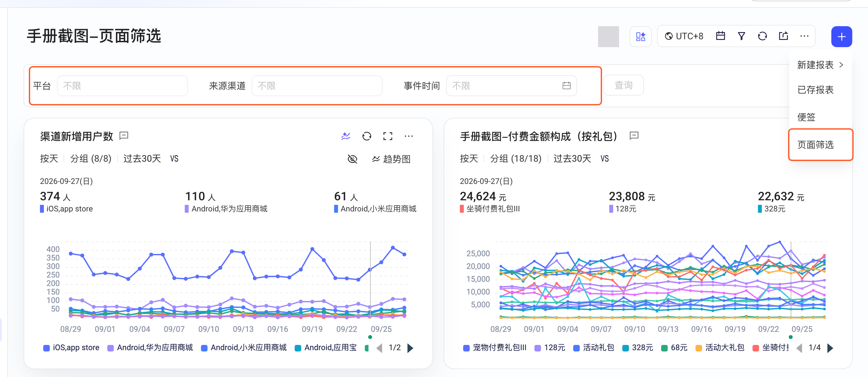Click the 110 人 Android,华为应用商城 value
This screenshot has height=377, width=868.
pos(200,196)
